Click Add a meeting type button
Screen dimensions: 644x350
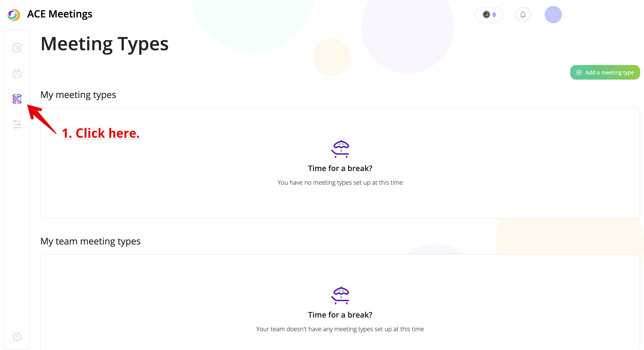point(605,72)
